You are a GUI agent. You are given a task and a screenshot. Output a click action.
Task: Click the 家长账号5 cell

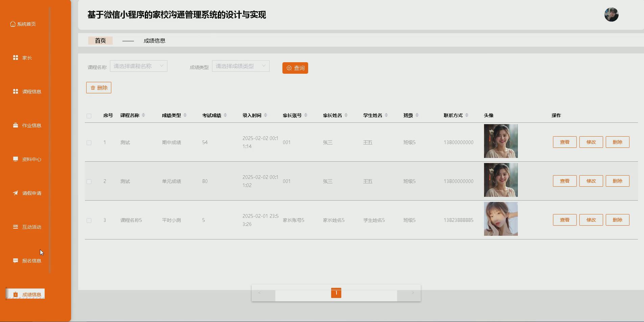click(x=294, y=220)
